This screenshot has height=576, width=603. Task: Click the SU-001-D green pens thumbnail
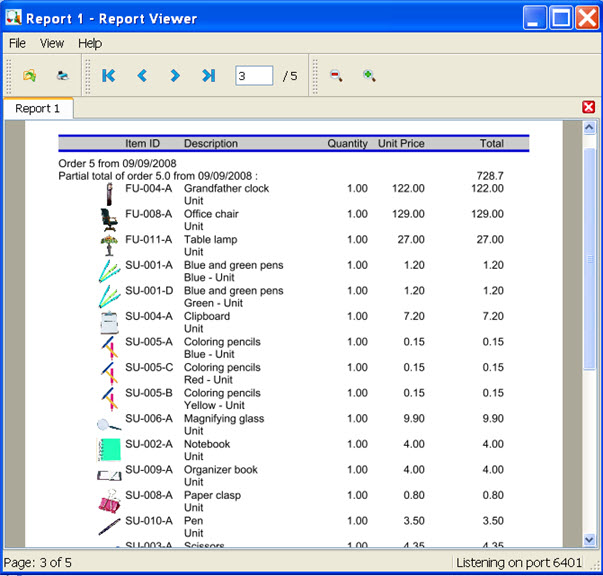point(109,296)
